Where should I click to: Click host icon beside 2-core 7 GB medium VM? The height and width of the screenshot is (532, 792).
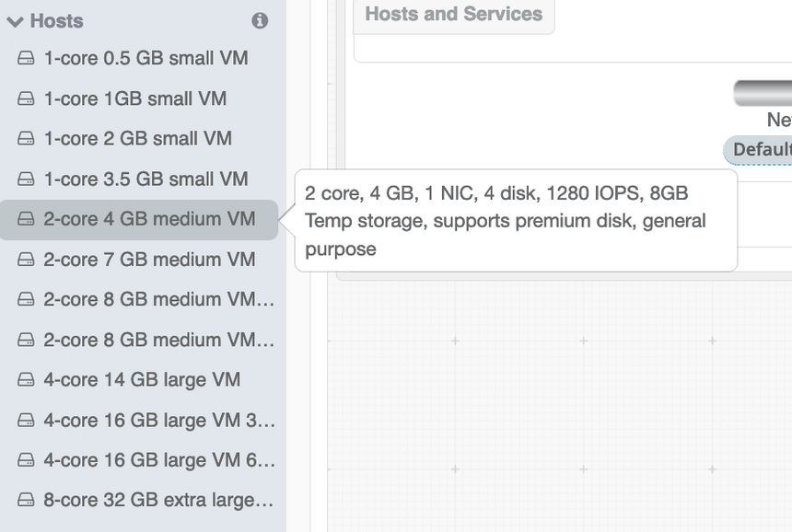(26, 260)
